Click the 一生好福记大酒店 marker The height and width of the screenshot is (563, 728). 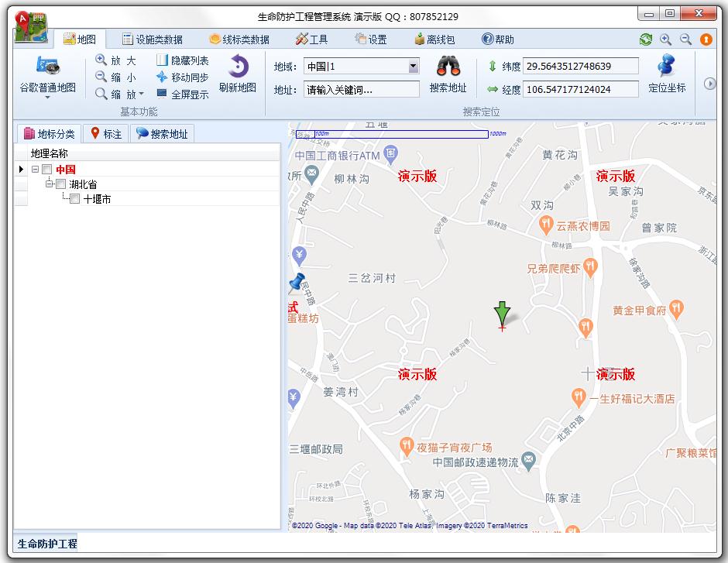click(578, 398)
